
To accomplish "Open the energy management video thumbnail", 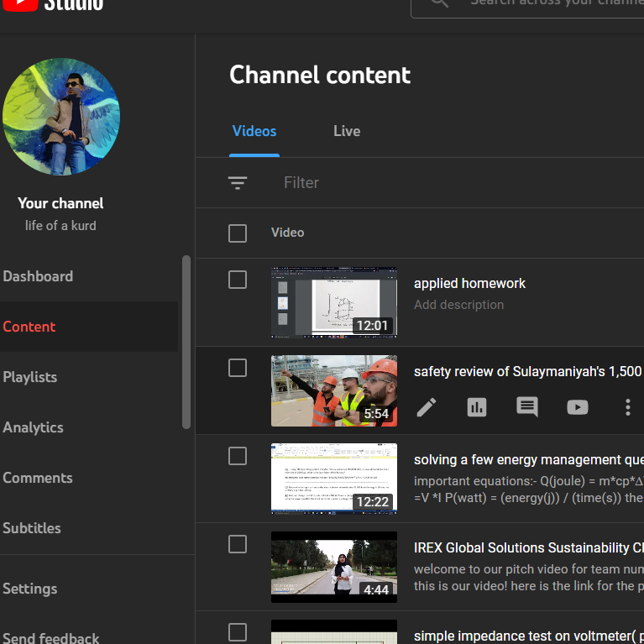I will tap(334, 479).
